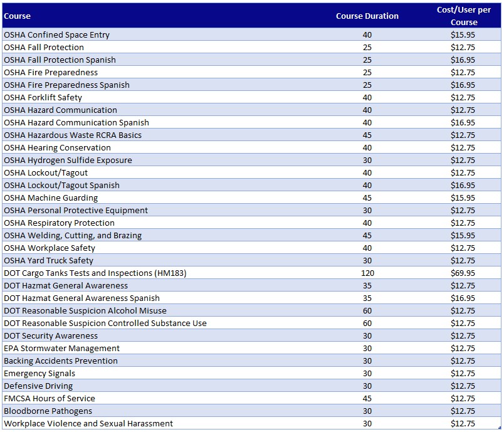504x432 pixels.
Task: Click the 120 duration for DOT Cargo Tanks
Action: pos(367,273)
